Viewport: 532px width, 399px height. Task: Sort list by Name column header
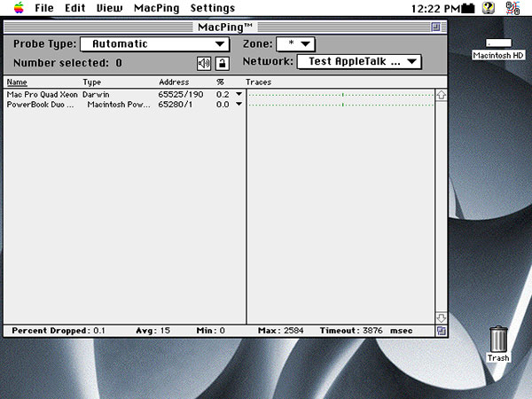point(17,82)
